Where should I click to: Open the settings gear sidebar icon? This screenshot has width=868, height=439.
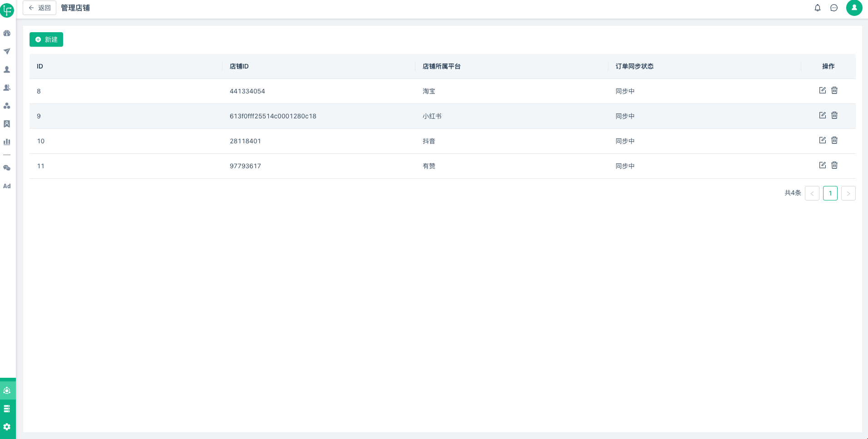pyautogui.click(x=7, y=427)
